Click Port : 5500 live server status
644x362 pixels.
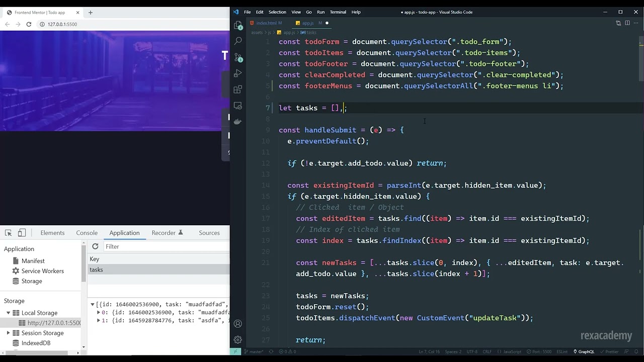click(x=539, y=352)
